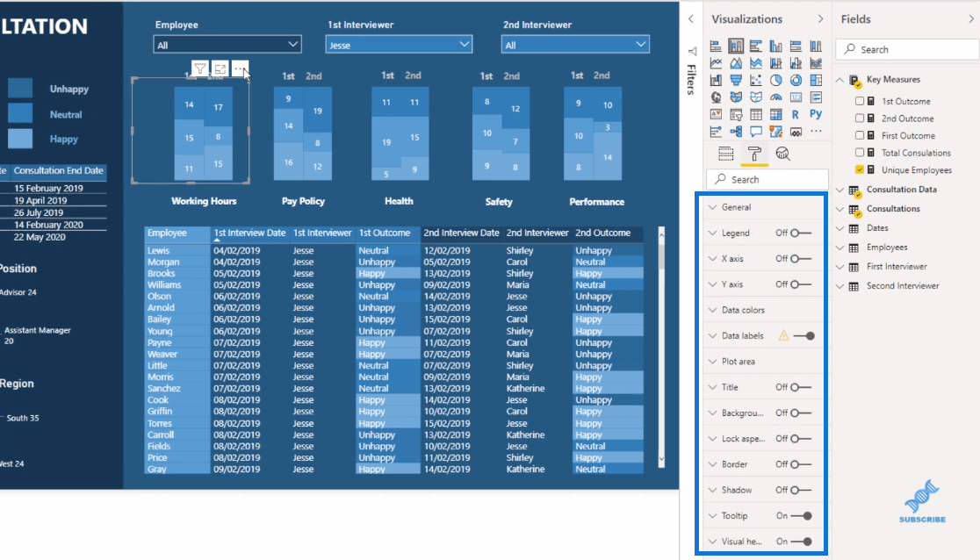Expand the Consultation Data table
The width and height of the screenshot is (980, 560).
pyautogui.click(x=840, y=190)
